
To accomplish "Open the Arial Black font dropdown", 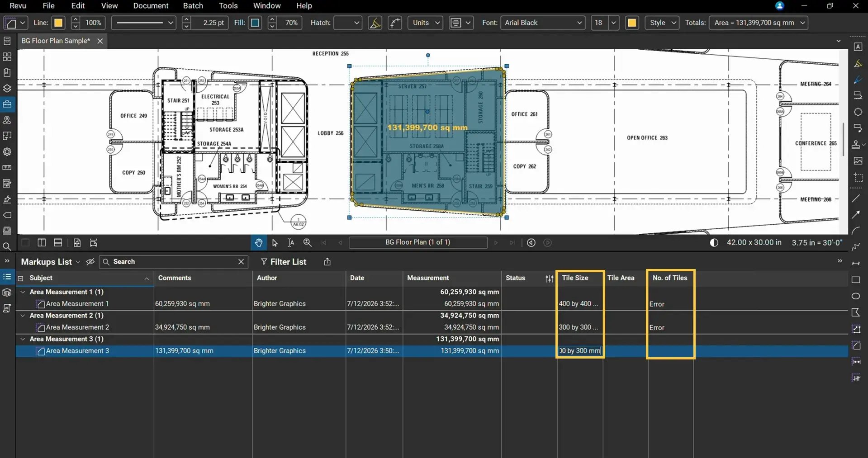I will [543, 23].
